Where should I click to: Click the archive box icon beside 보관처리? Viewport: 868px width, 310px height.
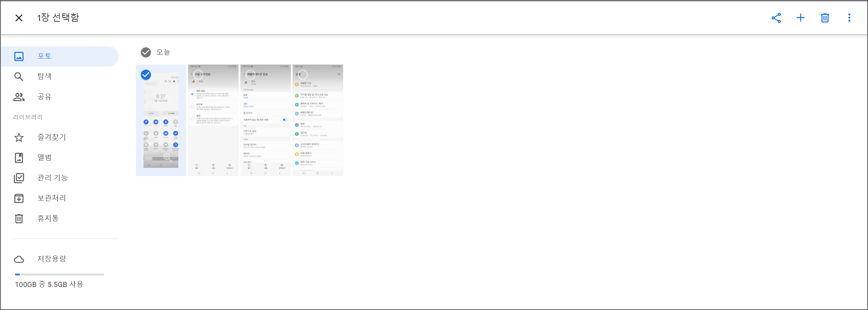(19, 198)
